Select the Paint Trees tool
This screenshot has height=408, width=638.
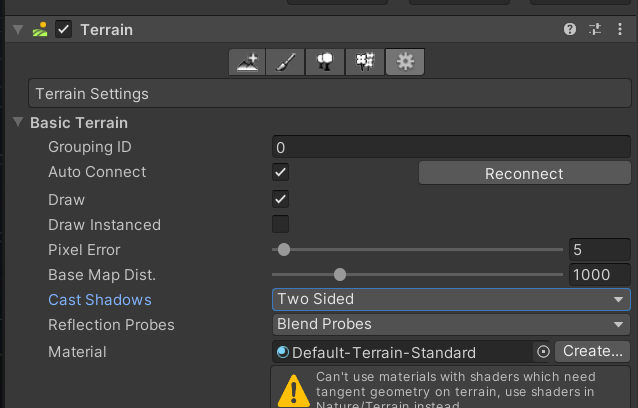click(325, 62)
